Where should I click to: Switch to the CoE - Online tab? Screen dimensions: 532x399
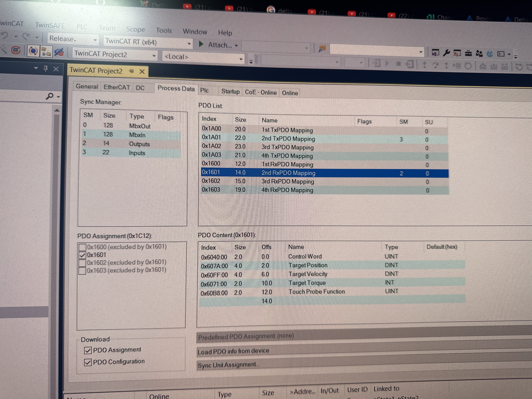(260, 93)
